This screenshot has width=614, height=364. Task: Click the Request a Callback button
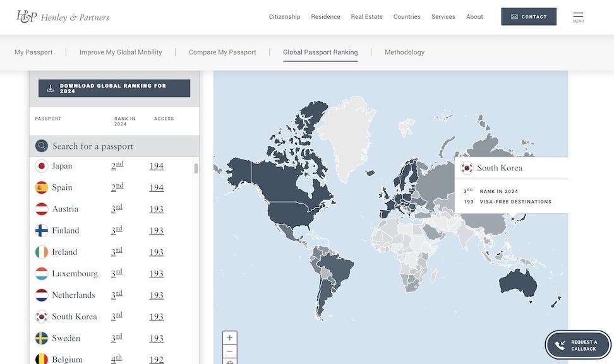pyautogui.click(x=578, y=345)
